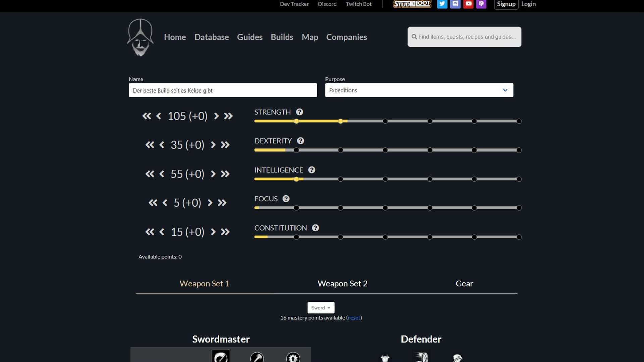Screen dimensions: 644x362
Task: Switch to Weapon Set 1 tab
Action: pyautogui.click(x=205, y=284)
